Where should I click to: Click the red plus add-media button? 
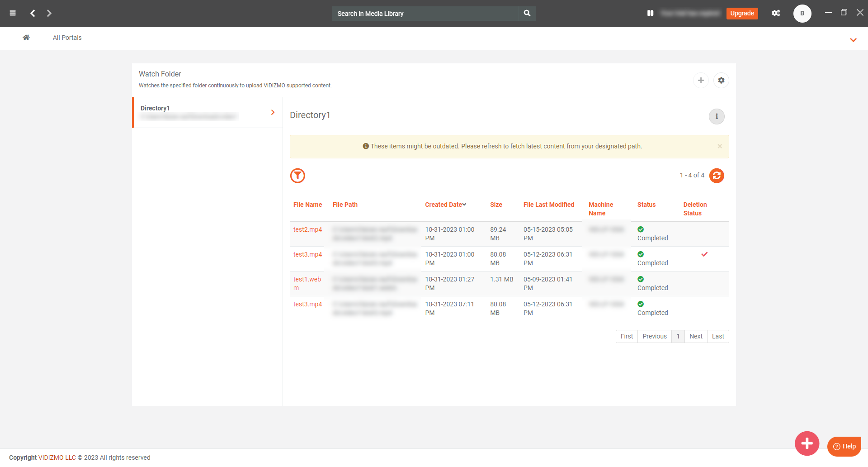tap(807, 443)
